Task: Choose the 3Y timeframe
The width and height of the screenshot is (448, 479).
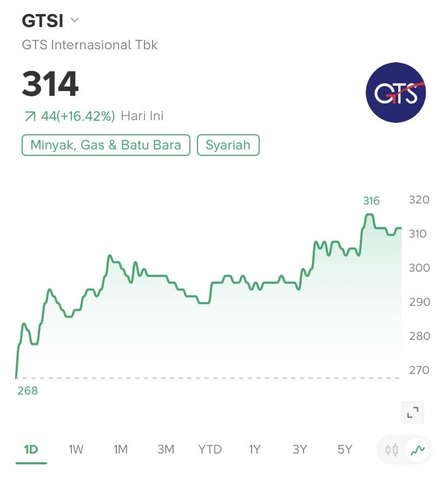Action: pos(300,449)
